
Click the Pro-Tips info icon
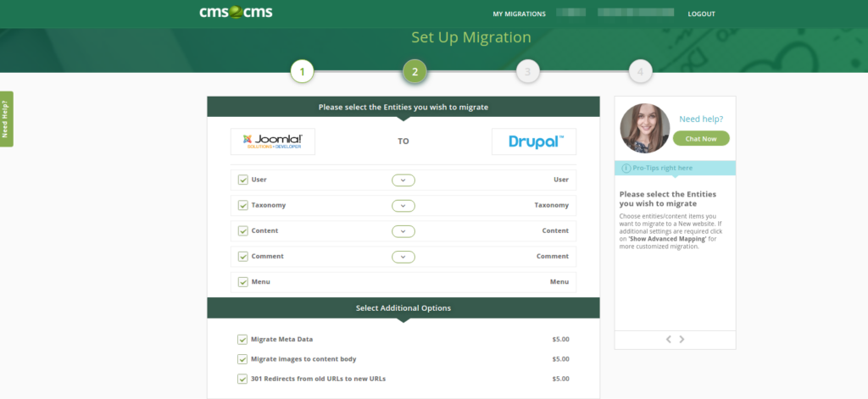tap(626, 169)
